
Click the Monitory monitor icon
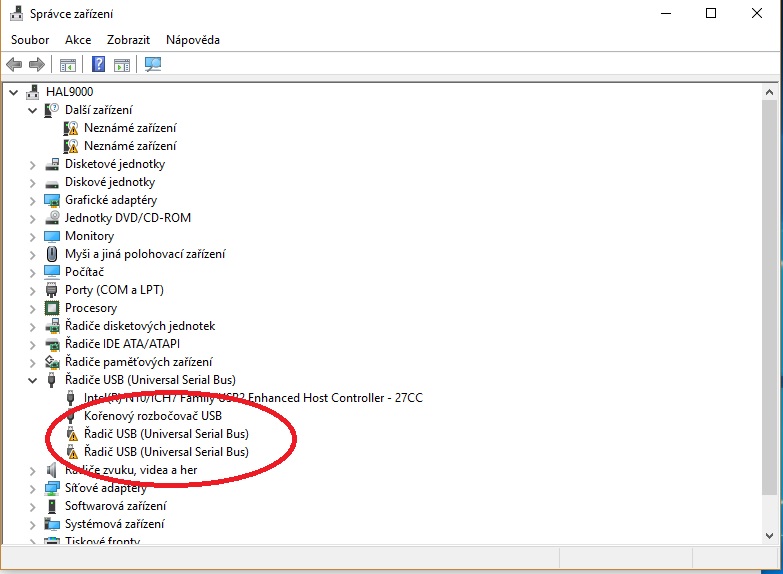(53, 236)
